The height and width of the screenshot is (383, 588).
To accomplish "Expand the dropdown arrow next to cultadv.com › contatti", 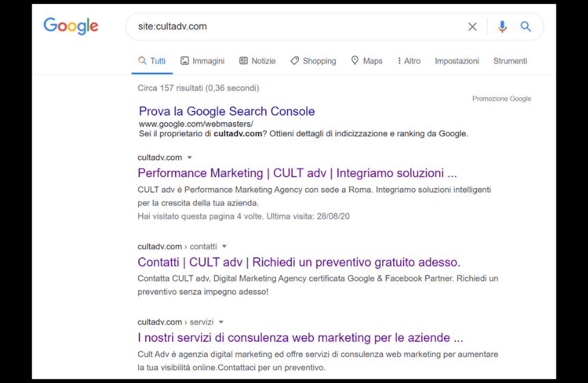I will tap(224, 246).
